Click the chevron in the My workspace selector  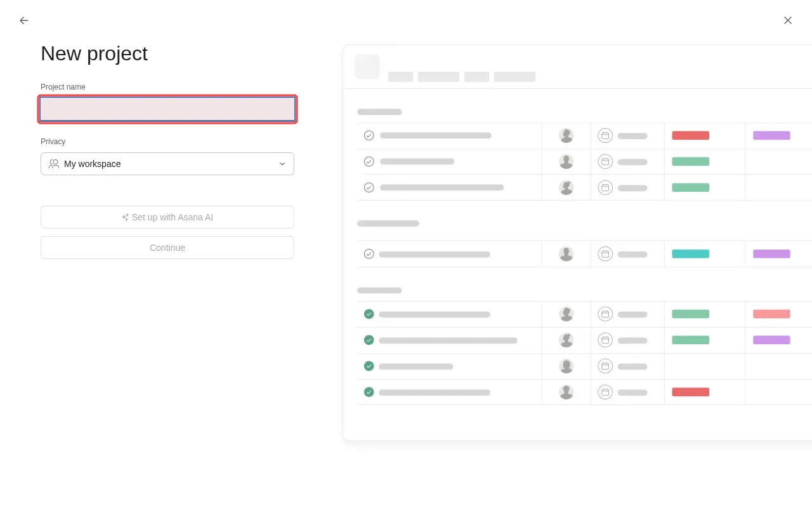click(282, 164)
